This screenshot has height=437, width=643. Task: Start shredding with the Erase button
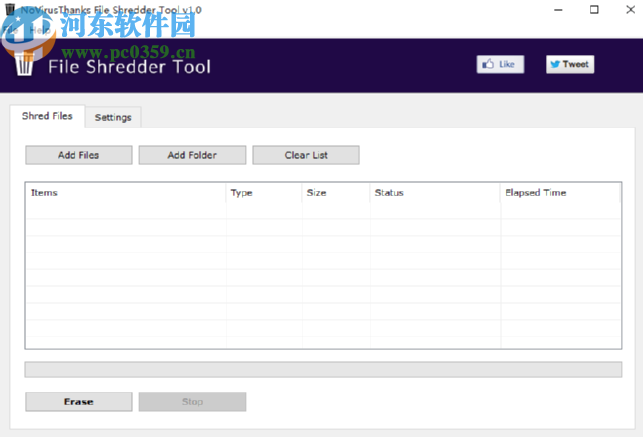click(x=79, y=402)
